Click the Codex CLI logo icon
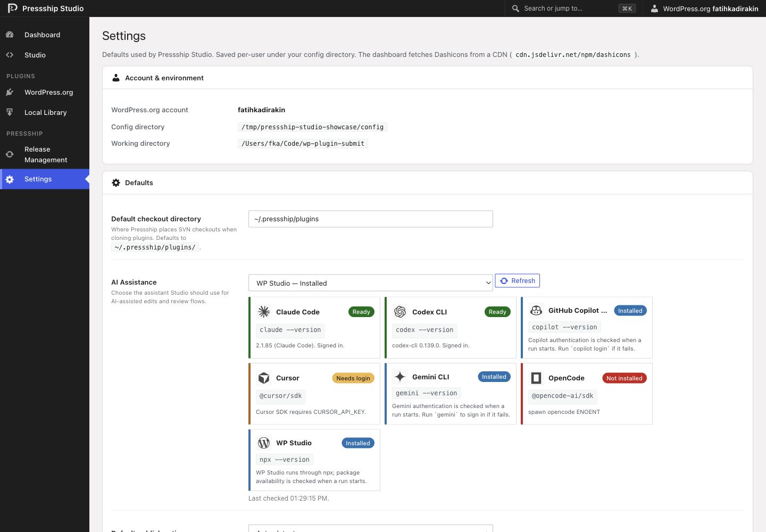 400,312
